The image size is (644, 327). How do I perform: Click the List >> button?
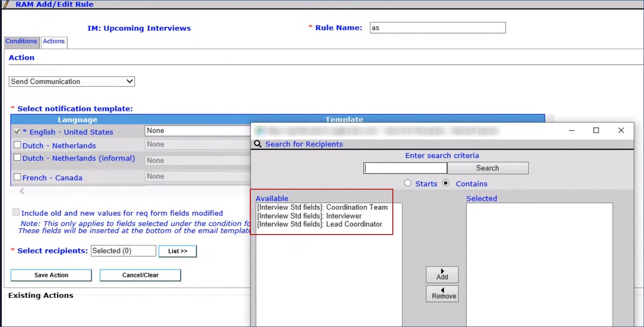click(x=178, y=251)
